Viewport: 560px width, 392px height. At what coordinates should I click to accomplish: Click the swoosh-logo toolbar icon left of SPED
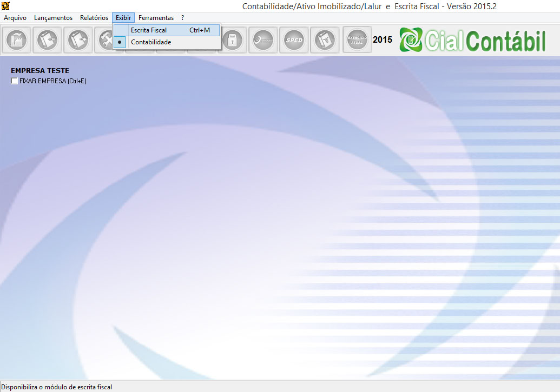pos(263,40)
